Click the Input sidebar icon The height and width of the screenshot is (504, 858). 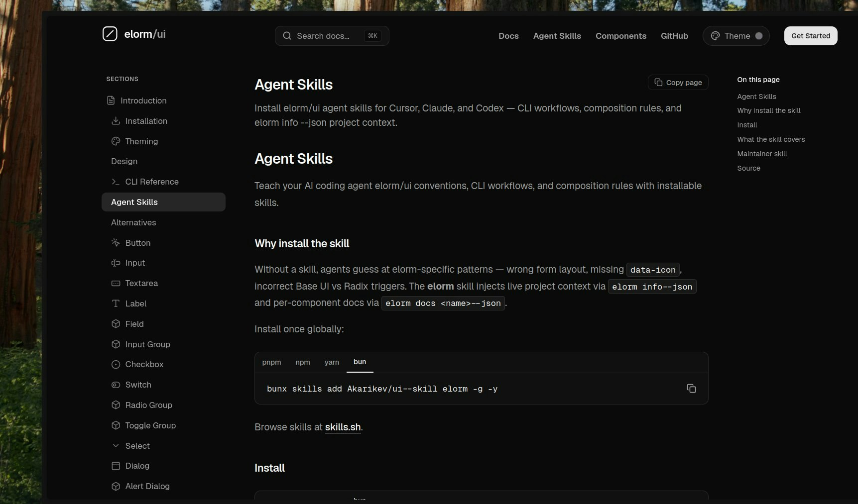point(116,263)
